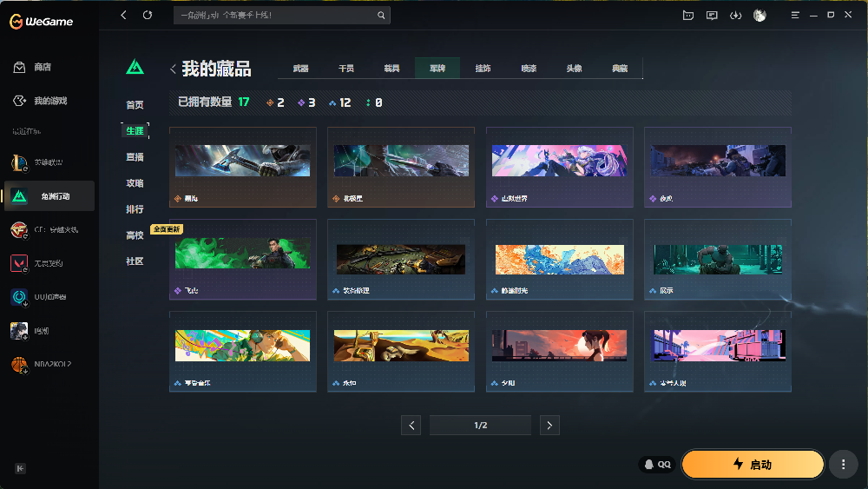This screenshot has width=868, height=489.
Task: Select the weapon workbench dog-tag card
Action: tap(401, 259)
